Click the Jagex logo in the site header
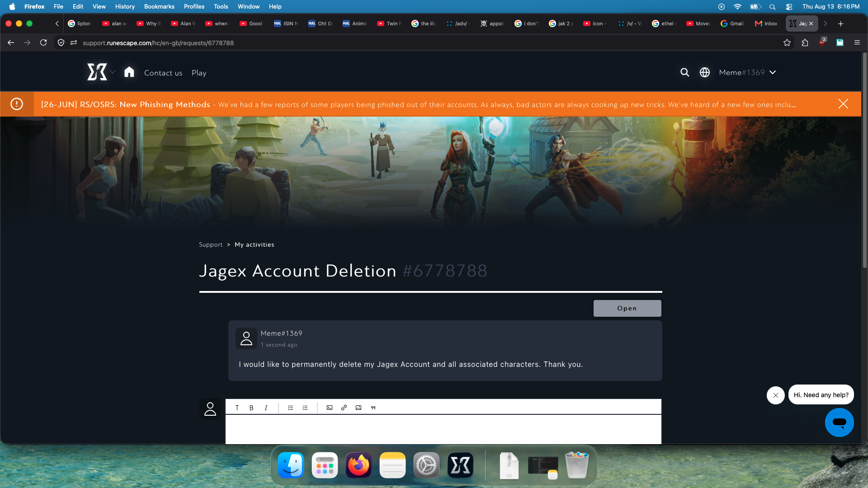The height and width of the screenshot is (488, 868). point(97,72)
